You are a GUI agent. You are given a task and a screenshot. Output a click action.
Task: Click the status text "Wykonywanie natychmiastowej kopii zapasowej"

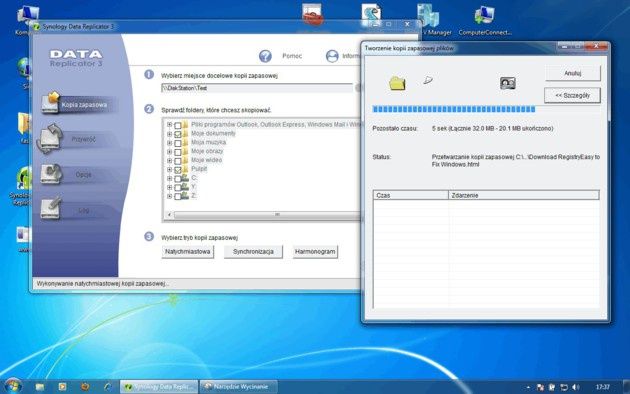(x=102, y=284)
